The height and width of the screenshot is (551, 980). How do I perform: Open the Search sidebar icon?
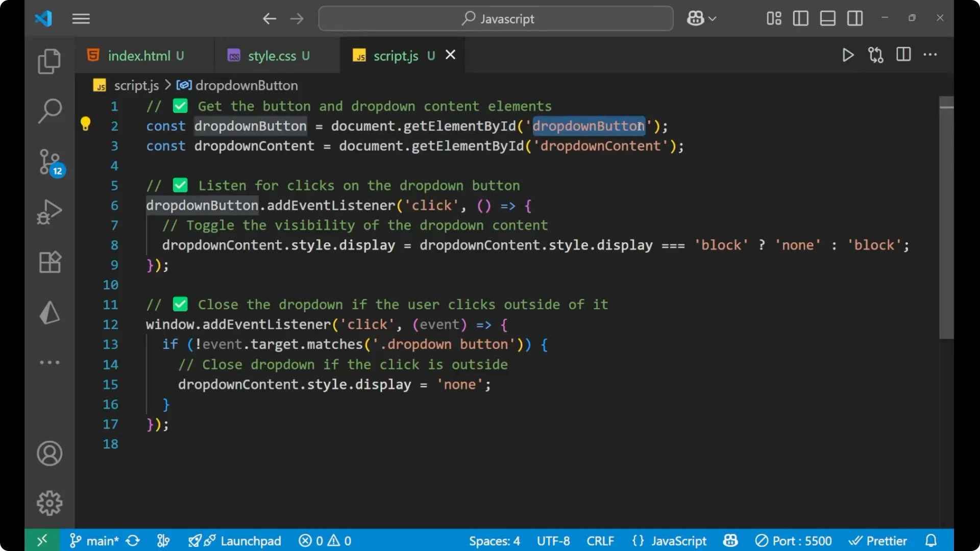(49, 111)
